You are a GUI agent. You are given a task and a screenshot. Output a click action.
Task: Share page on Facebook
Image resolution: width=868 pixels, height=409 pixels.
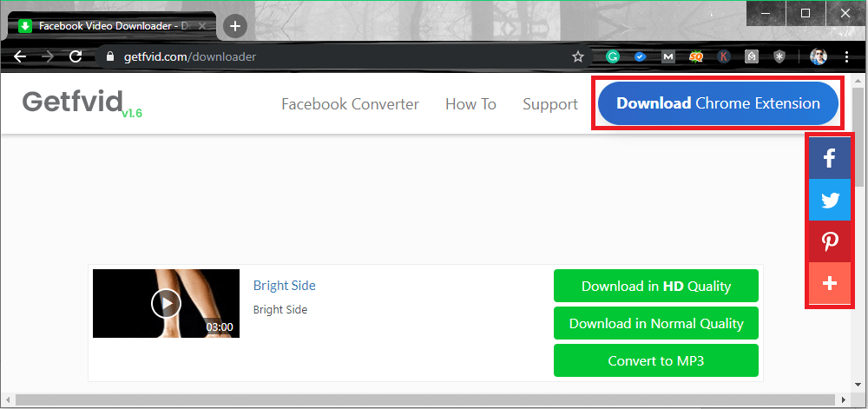(x=829, y=158)
